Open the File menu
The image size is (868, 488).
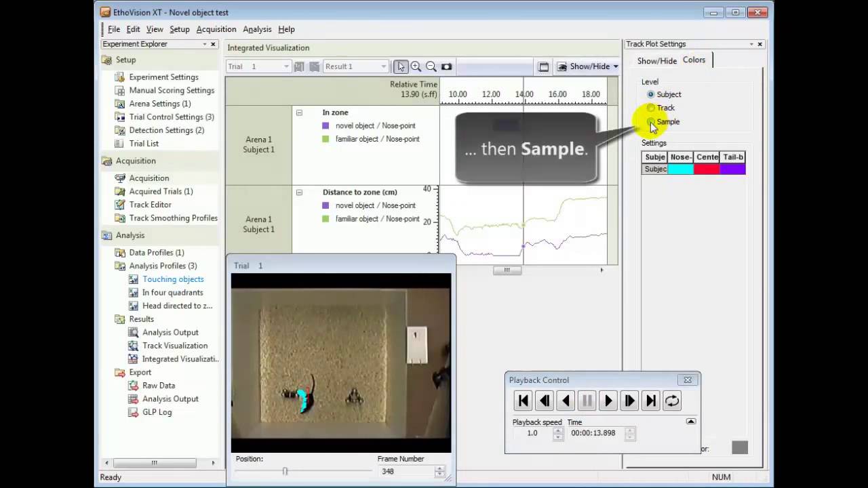point(114,29)
